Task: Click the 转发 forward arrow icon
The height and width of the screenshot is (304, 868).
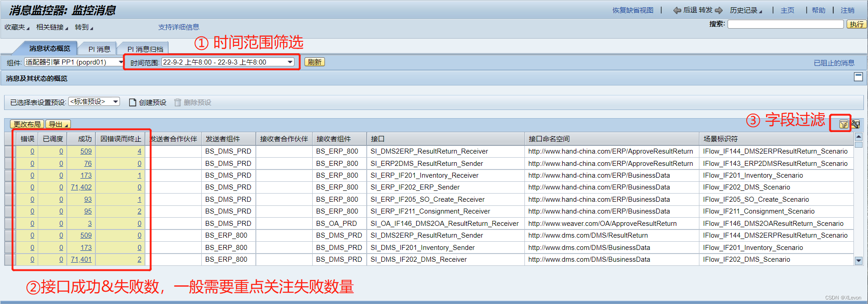Action: click(x=718, y=10)
